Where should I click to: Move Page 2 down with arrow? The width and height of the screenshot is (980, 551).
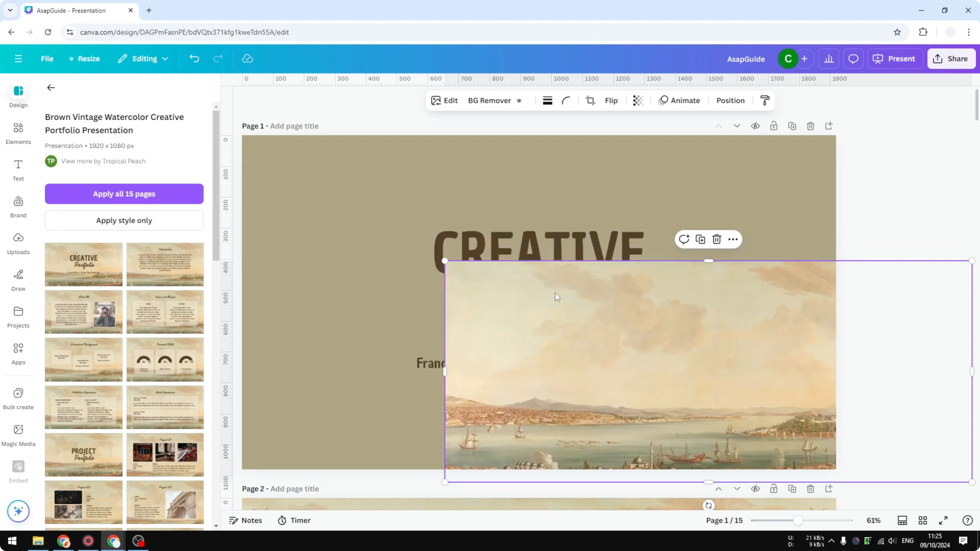pyautogui.click(x=737, y=489)
